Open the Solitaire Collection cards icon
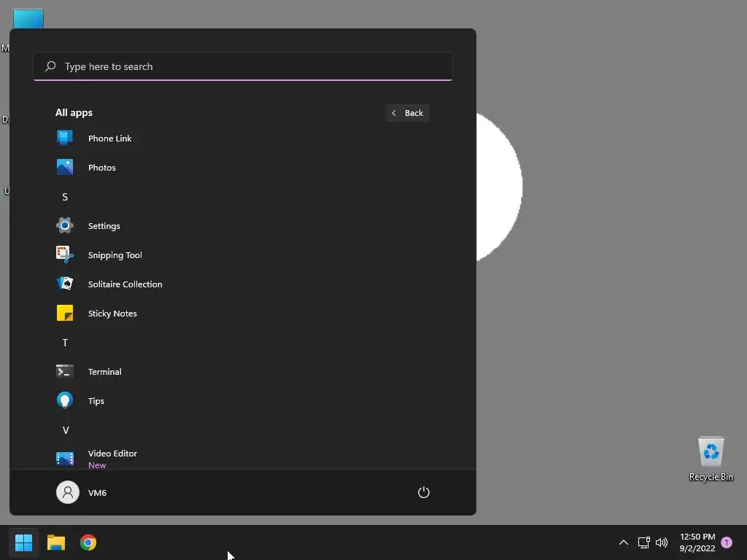This screenshot has width=747, height=560. [x=65, y=284]
